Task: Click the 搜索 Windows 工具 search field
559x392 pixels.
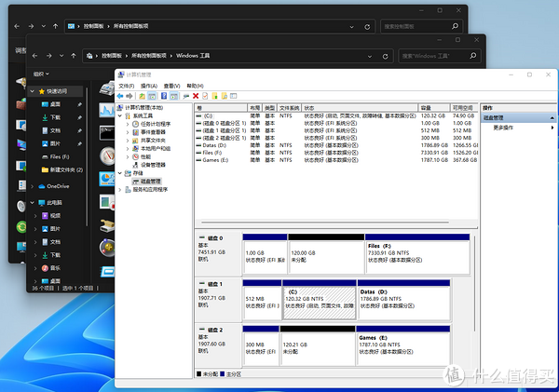Action: pyautogui.click(x=439, y=56)
